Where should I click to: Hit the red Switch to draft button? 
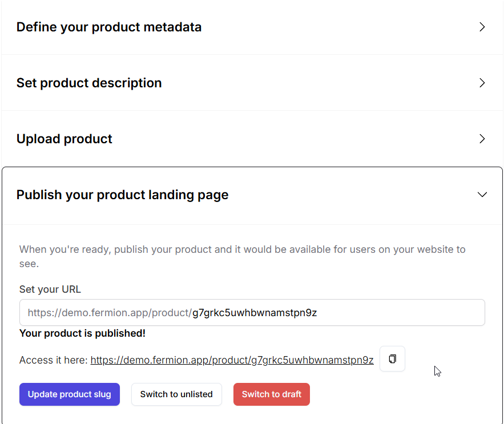271,394
